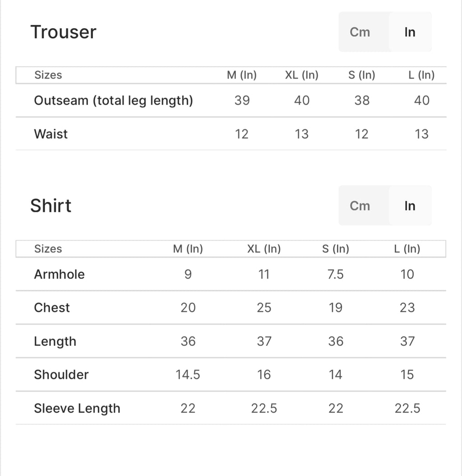Switch Shirt chart to Cm units
This screenshot has width=462, height=476.
[x=360, y=206]
